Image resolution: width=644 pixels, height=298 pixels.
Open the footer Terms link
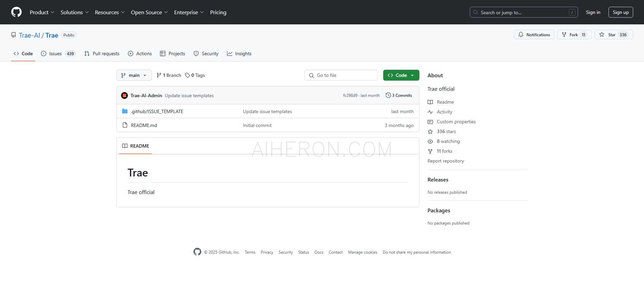coord(250,252)
